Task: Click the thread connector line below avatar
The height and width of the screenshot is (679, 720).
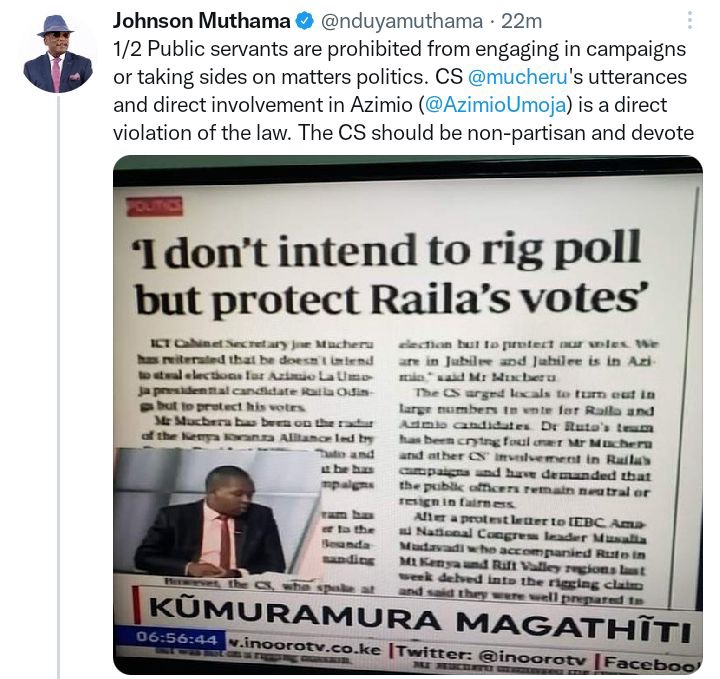Action: [x=58, y=388]
